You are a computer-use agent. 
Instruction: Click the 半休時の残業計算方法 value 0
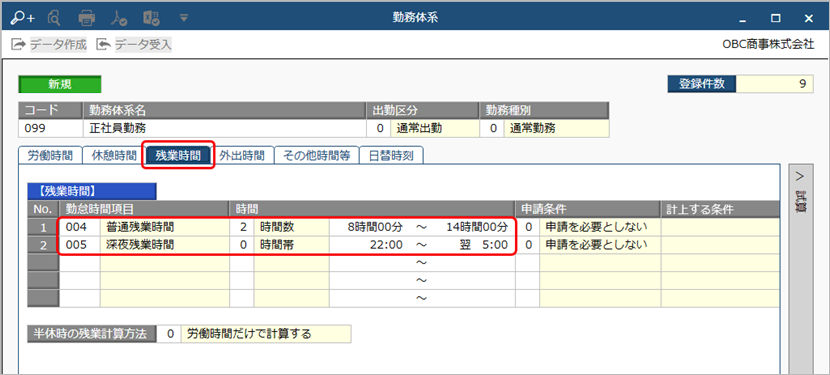coord(169,334)
